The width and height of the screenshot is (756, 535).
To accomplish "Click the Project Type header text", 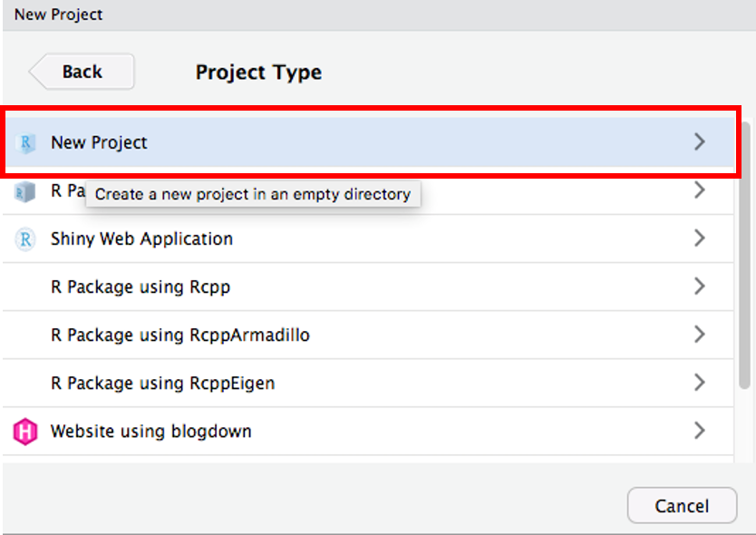I will (x=258, y=72).
